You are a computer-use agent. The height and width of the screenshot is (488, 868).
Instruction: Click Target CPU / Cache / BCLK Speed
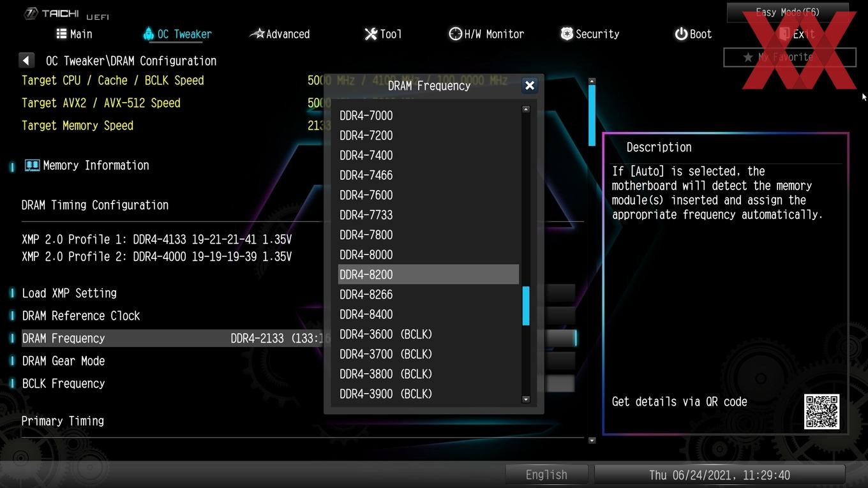[x=113, y=80]
